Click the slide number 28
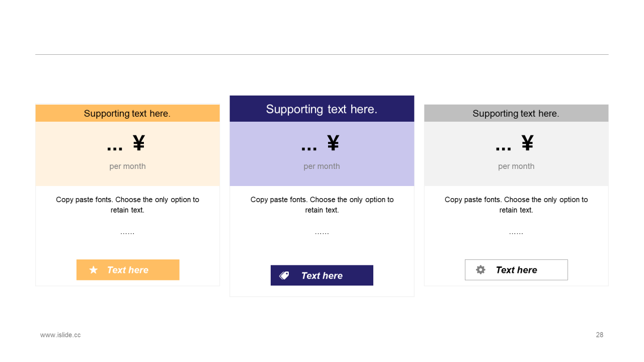Viewport: 644px width, 362px height. tap(600, 335)
